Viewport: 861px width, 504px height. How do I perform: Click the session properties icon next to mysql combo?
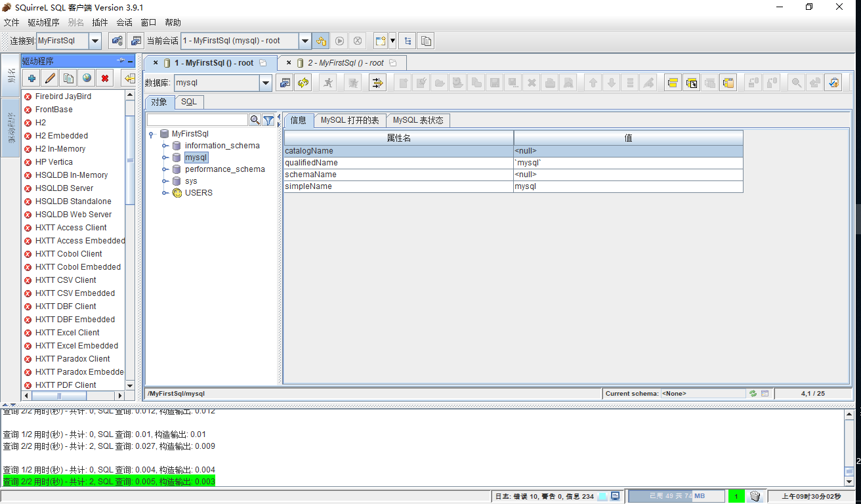tap(285, 83)
